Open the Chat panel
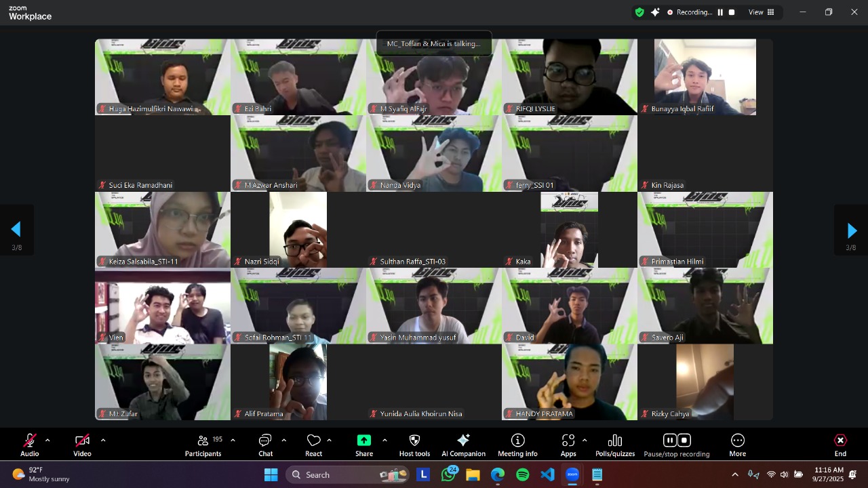This screenshot has height=488, width=868. tap(265, 445)
